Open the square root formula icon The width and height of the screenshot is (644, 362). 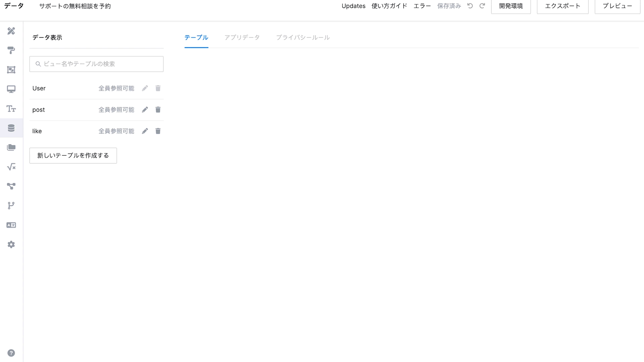coord(11,167)
